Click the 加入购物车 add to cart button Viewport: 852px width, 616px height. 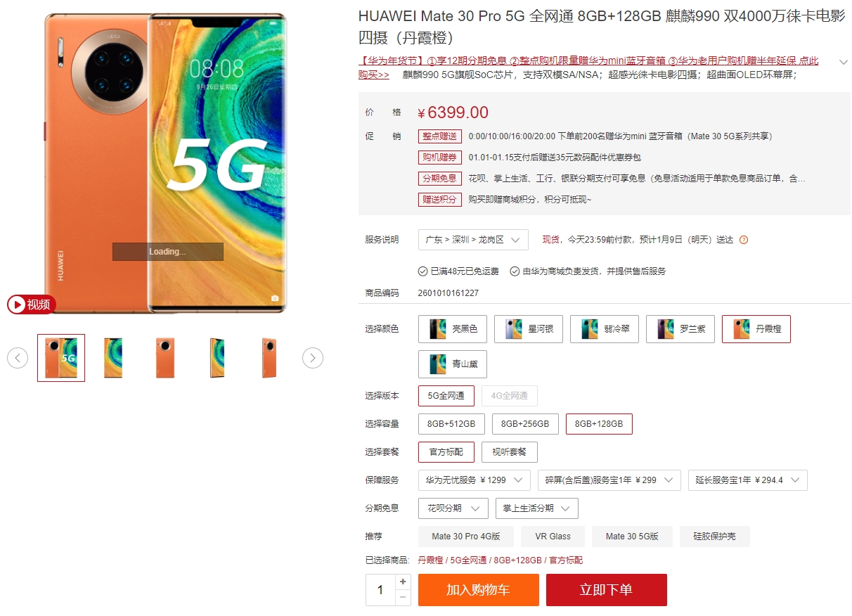pyautogui.click(x=479, y=590)
